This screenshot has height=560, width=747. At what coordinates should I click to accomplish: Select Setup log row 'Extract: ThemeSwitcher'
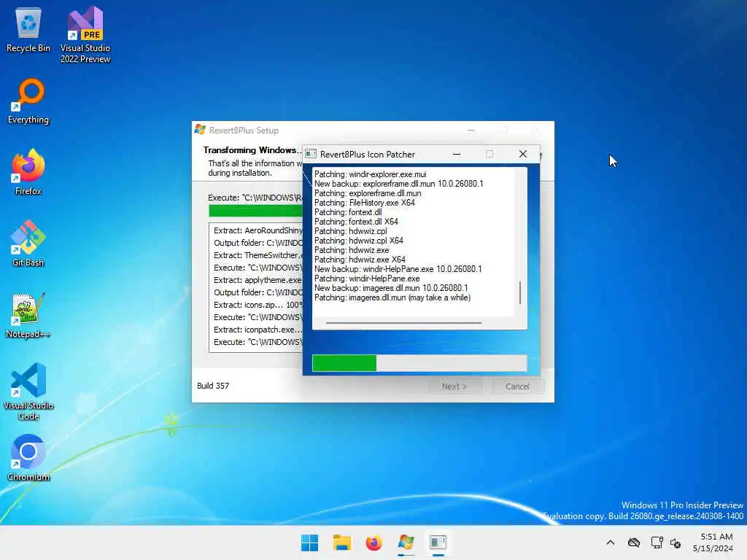tap(258, 255)
